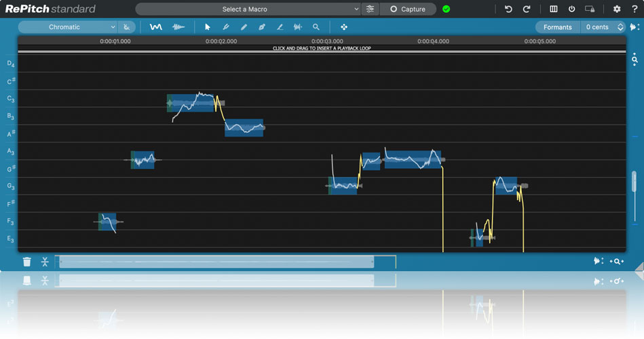Image resolution: width=644 pixels, height=339 pixels.
Task: Switch to the waveform view icon
Action: 178,27
